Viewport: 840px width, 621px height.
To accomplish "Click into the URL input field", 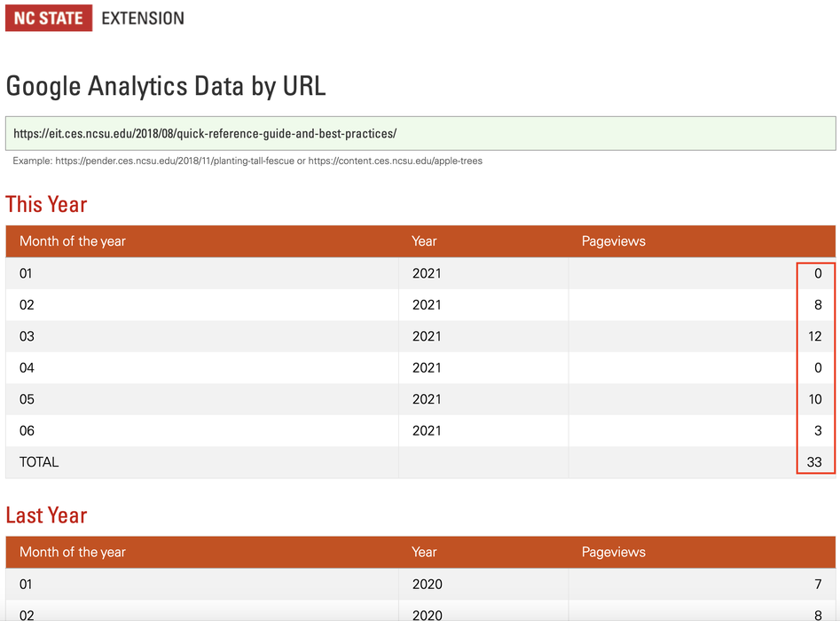I will tap(420, 134).
